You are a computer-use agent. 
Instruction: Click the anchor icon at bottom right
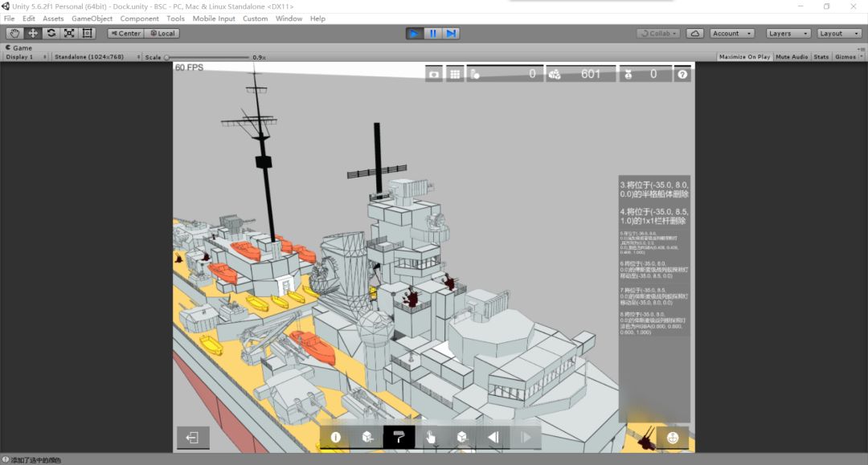pos(673,438)
